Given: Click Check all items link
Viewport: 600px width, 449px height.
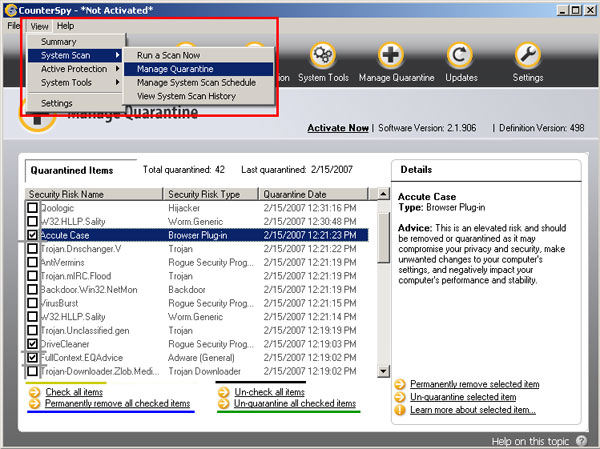Looking at the screenshot, I should point(74,392).
